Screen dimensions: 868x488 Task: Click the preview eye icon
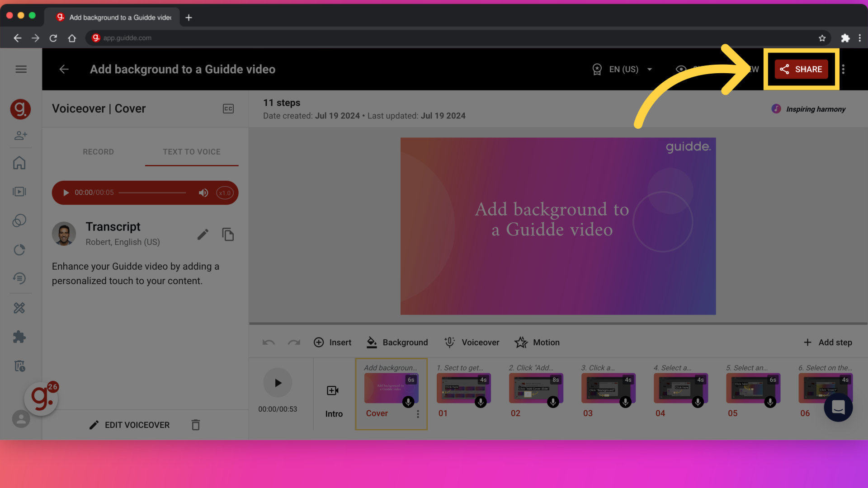pos(681,69)
